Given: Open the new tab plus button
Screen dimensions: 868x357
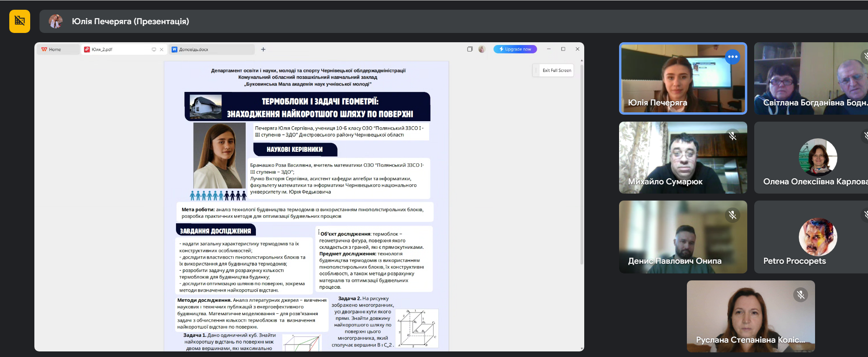Looking at the screenshot, I should click(263, 49).
